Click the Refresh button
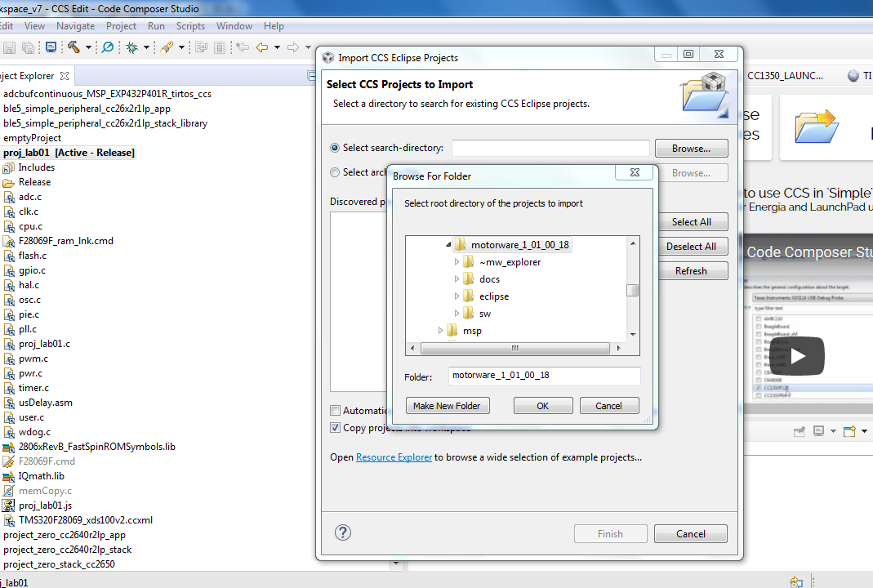This screenshot has height=588, width=873. pyautogui.click(x=691, y=271)
